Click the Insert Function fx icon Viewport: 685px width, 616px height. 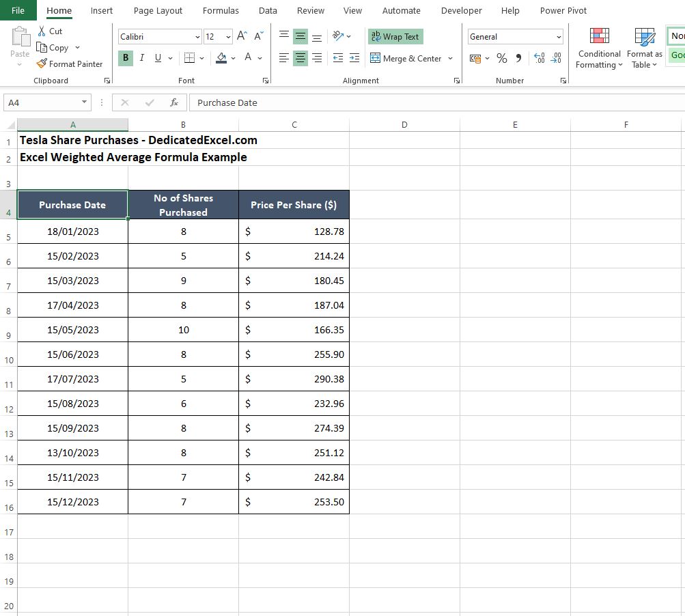pos(174,102)
